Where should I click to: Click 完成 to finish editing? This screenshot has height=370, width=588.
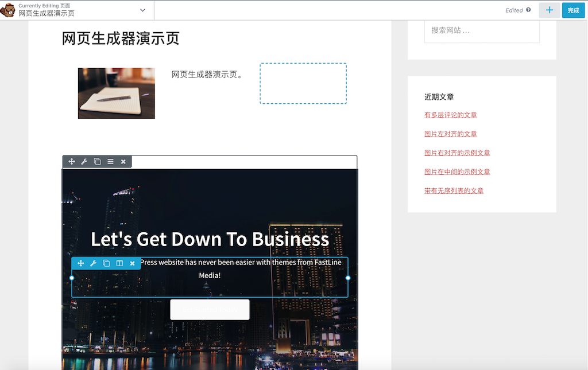(x=574, y=10)
